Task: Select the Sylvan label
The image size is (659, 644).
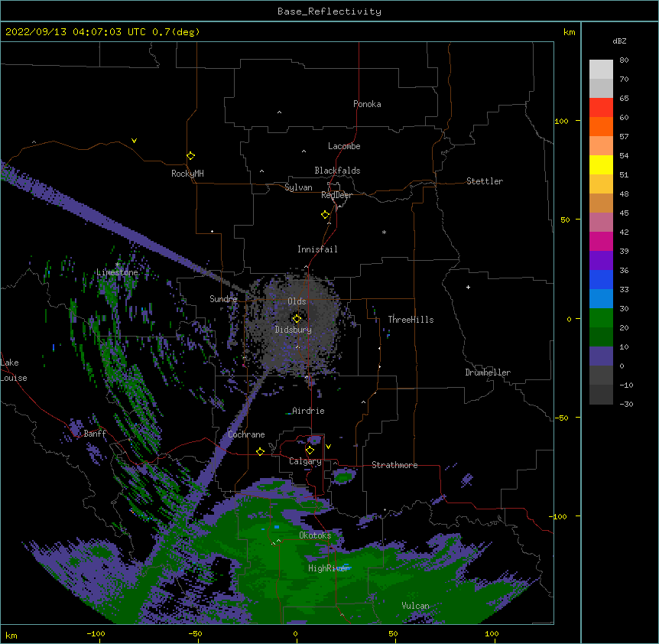Action: (x=298, y=187)
